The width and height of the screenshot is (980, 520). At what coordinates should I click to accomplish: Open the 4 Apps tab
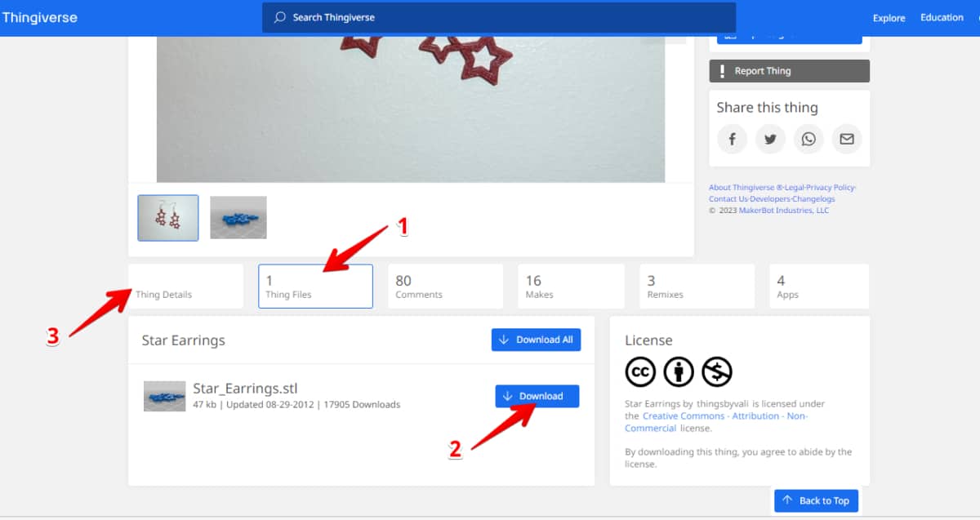(x=819, y=286)
